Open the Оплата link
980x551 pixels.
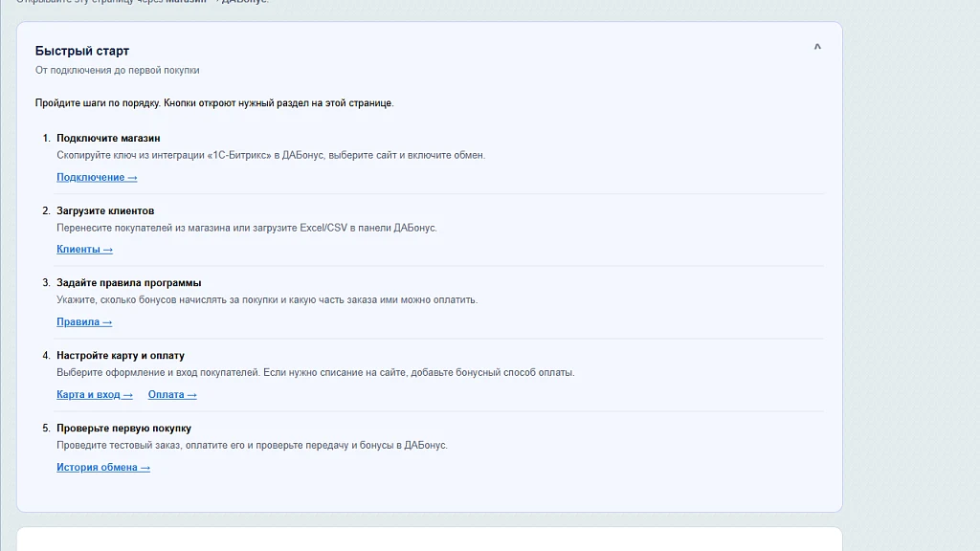pos(172,395)
